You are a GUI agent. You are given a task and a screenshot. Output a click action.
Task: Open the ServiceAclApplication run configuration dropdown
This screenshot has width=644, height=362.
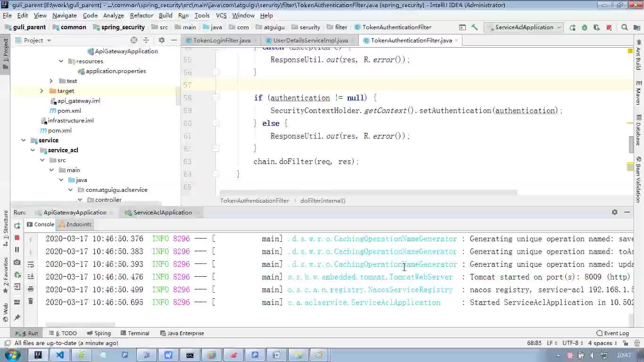pyautogui.click(x=524, y=27)
